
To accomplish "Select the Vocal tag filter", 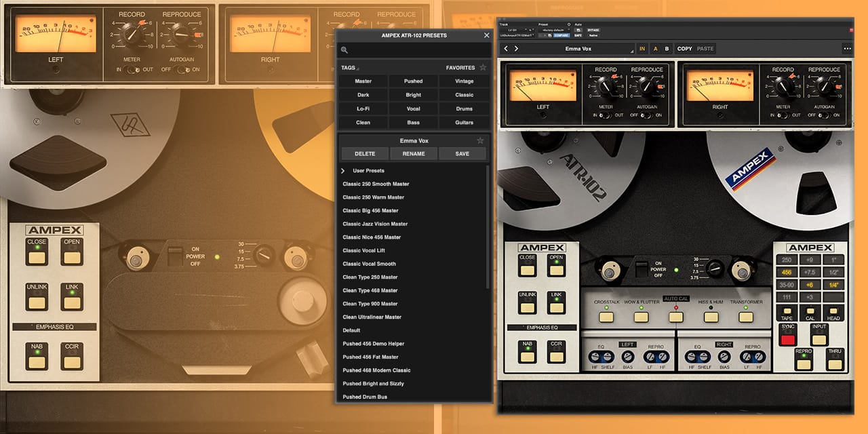I will tap(414, 108).
